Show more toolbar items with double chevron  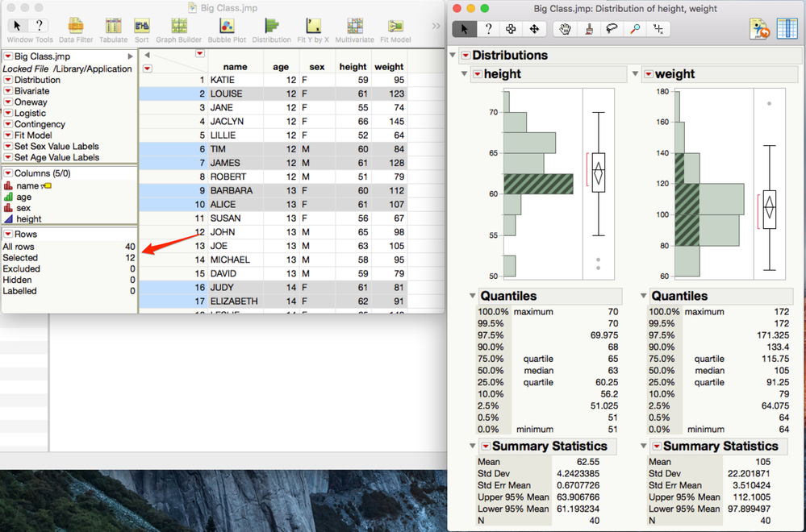point(436,26)
